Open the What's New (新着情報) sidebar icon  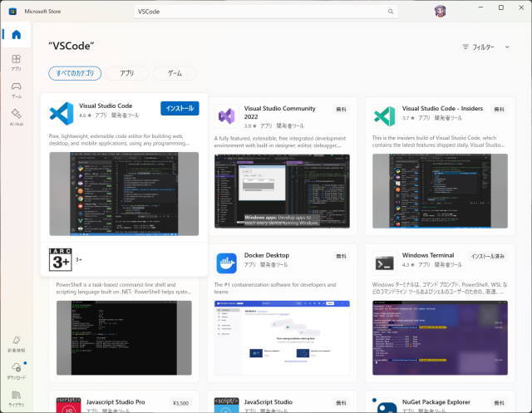pyautogui.click(x=17, y=344)
